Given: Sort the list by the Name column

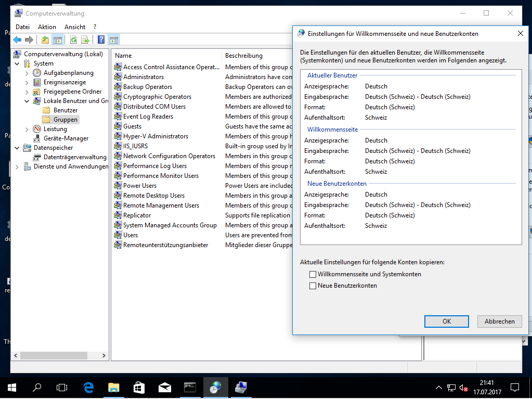Looking at the screenshot, I should pos(166,56).
